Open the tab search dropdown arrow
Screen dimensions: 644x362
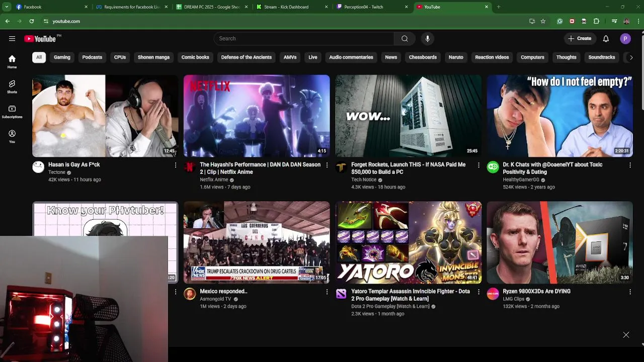coord(7,7)
